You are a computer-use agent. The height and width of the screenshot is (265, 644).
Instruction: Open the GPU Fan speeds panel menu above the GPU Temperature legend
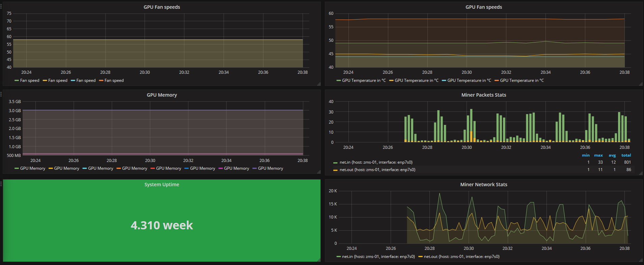483,7
